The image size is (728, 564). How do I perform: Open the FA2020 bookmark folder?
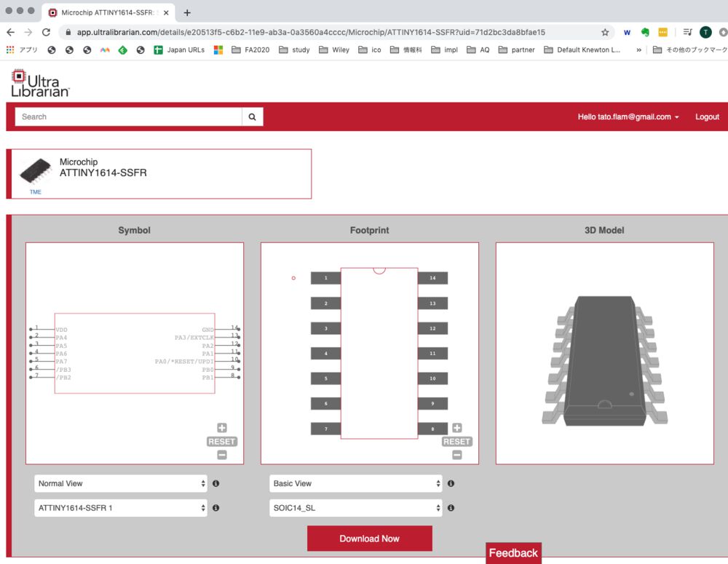[250, 49]
